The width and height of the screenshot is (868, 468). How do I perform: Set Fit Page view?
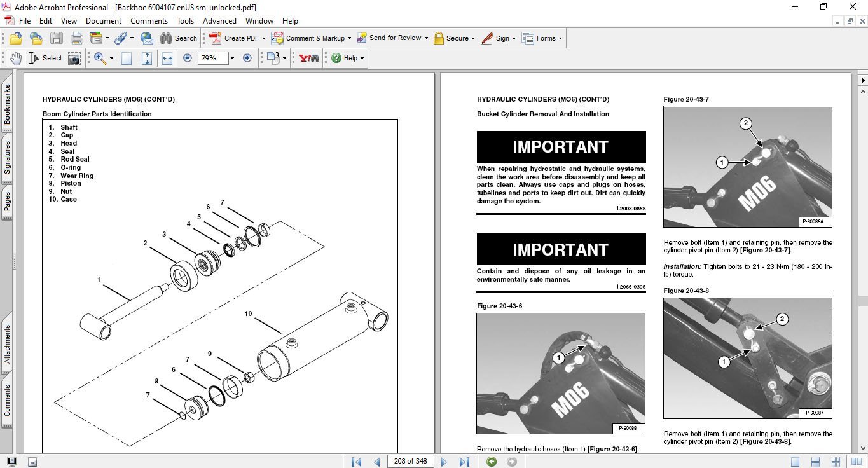pos(147,58)
